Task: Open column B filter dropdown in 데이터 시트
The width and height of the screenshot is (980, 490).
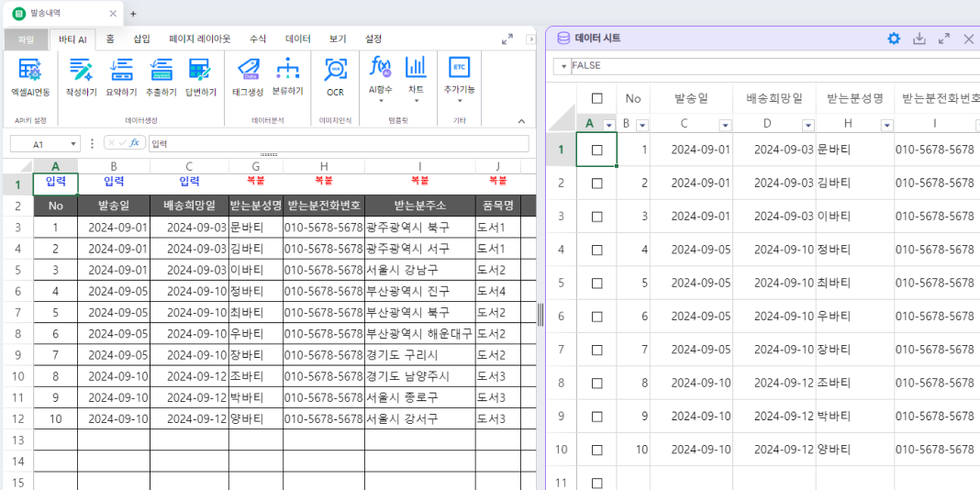Action: (x=642, y=126)
